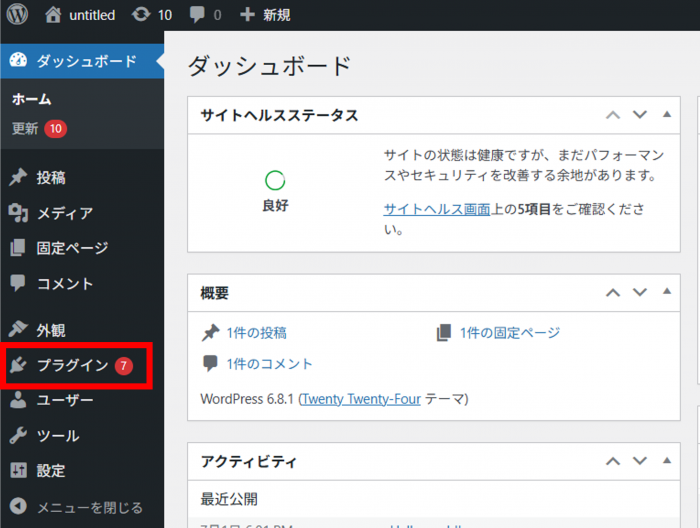Click the WordPress logo icon
Viewport: 700px width, 528px height.
click(21, 15)
